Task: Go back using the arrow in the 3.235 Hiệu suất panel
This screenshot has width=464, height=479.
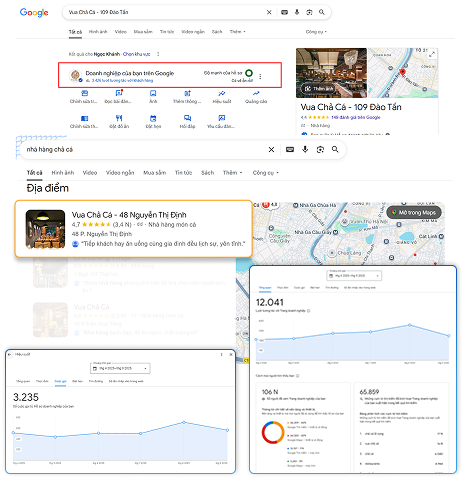Action: pos(10,354)
